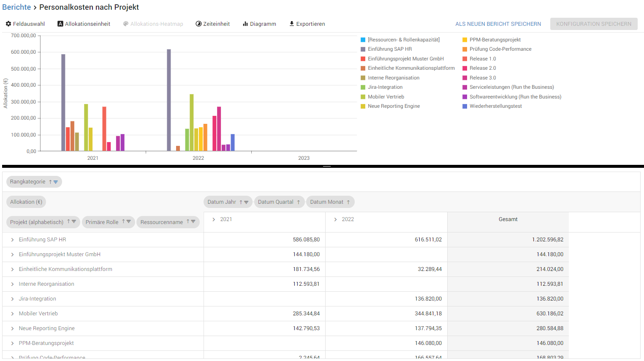
Task: Select total value 630.186,02
Action: pos(550,314)
